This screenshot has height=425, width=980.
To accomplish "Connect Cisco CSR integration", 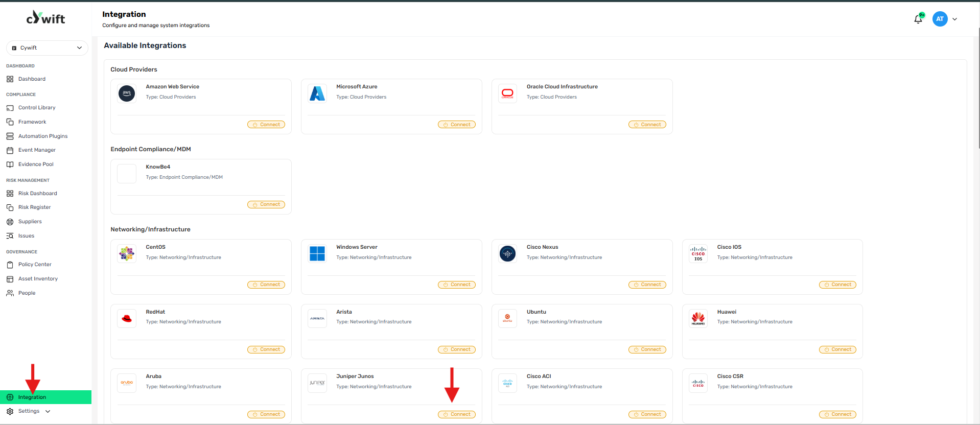I will coord(837,415).
